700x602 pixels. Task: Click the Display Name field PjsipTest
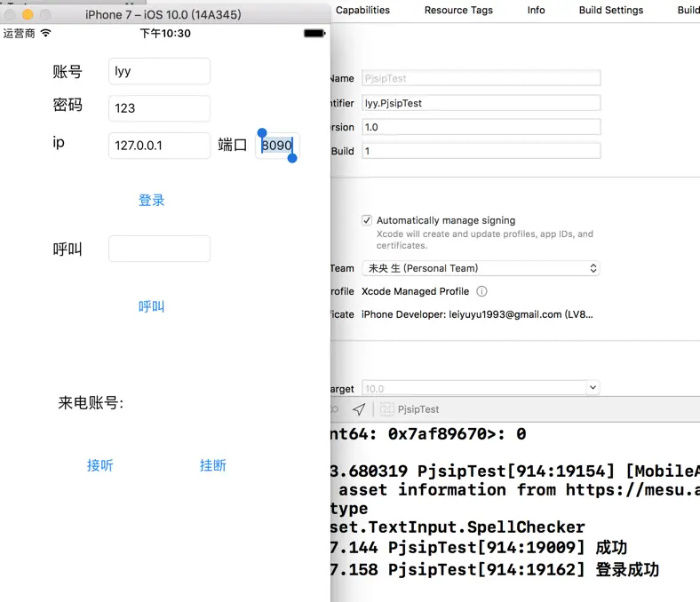[x=481, y=78]
